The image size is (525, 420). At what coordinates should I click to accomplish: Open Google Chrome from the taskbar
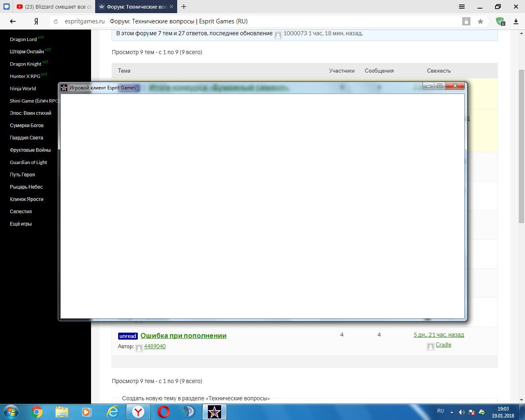pyautogui.click(x=37, y=412)
